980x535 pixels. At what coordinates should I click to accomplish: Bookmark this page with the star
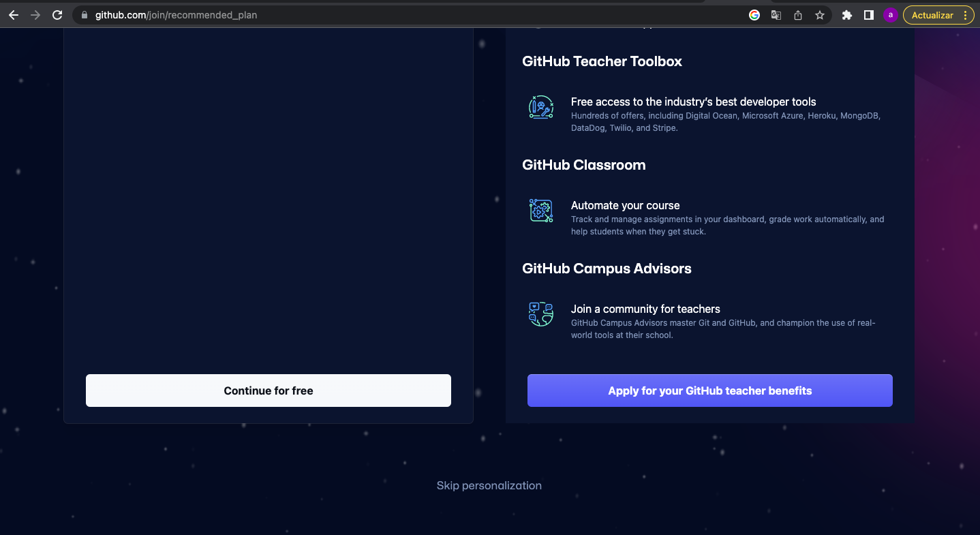820,15
